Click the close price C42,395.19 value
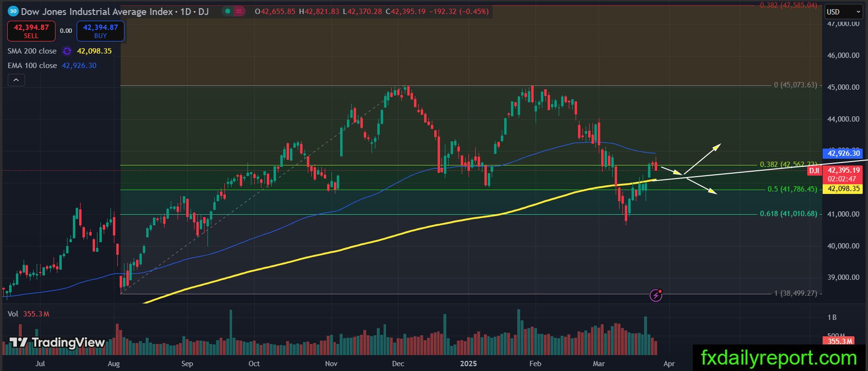Viewport: 868px width, 371px height. click(x=405, y=12)
